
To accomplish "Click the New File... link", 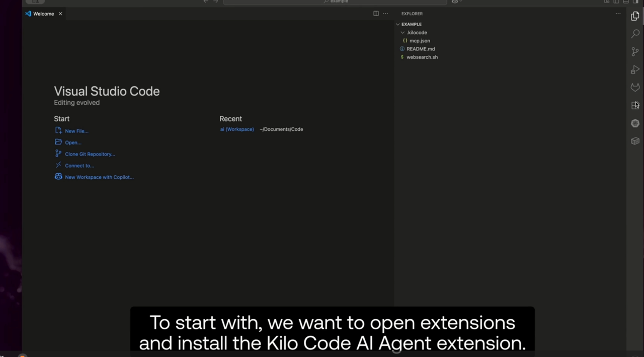I will pyautogui.click(x=76, y=131).
